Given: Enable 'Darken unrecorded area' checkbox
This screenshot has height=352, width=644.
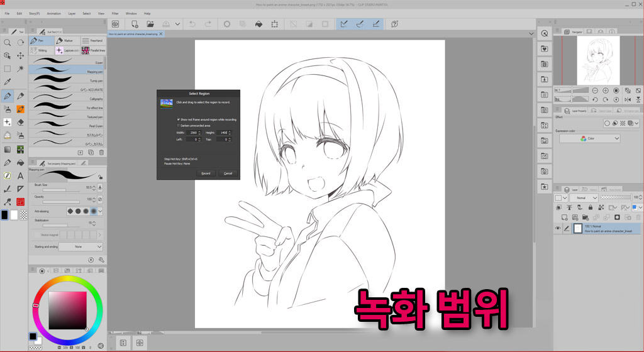Looking at the screenshot, I should [179, 125].
